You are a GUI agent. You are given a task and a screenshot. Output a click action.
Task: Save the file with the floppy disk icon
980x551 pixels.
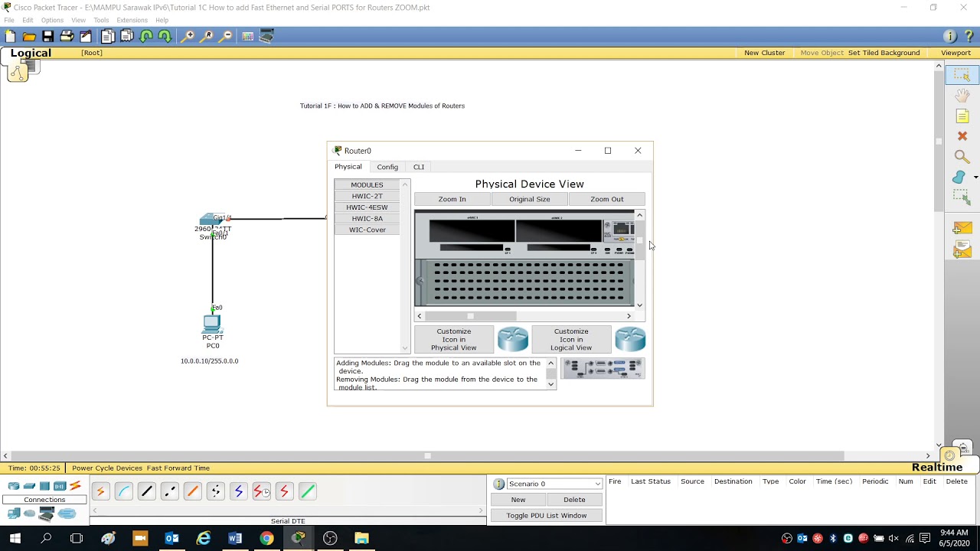click(x=47, y=36)
